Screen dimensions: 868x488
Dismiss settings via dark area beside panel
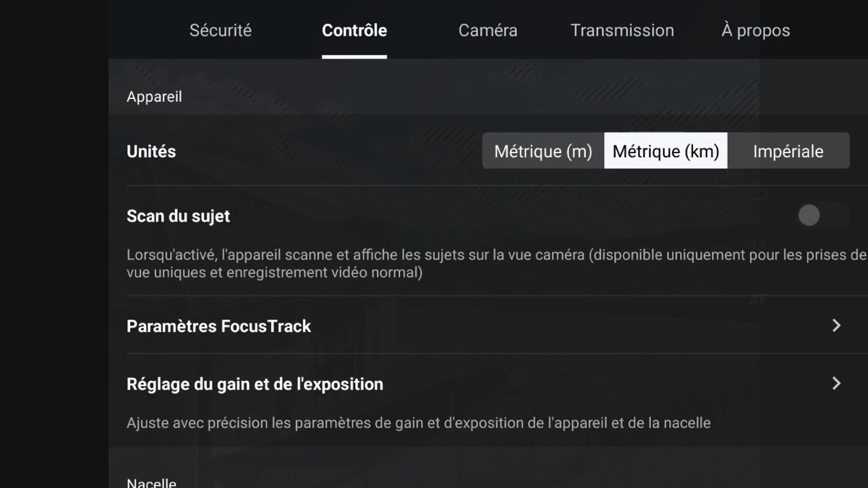[x=54, y=244]
